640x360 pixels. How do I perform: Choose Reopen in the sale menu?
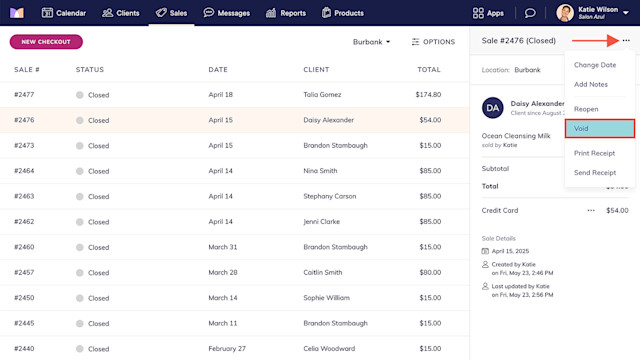click(586, 109)
